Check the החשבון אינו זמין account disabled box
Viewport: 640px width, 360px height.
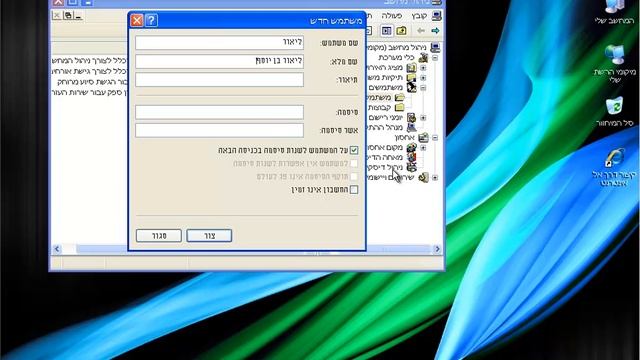[x=354, y=189]
